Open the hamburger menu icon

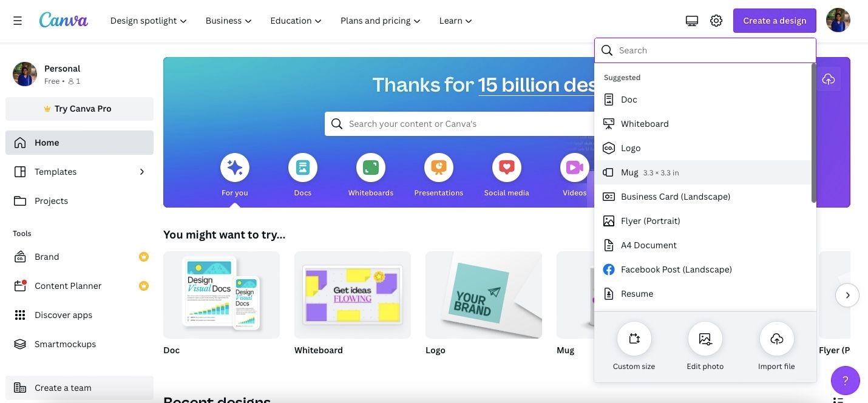pyautogui.click(x=18, y=21)
